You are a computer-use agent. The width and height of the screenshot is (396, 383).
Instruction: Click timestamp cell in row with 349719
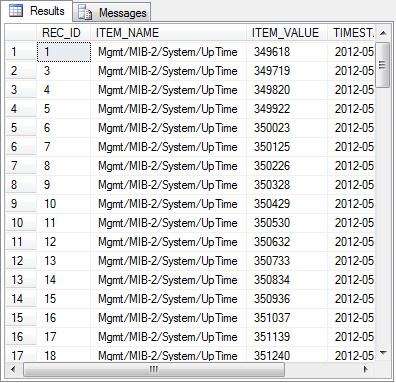tap(351, 71)
